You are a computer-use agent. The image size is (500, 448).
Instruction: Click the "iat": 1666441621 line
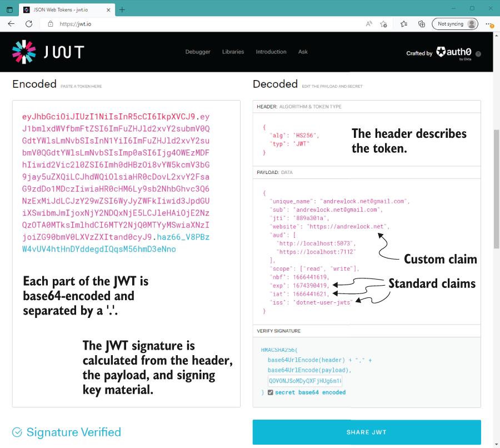click(x=299, y=294)
